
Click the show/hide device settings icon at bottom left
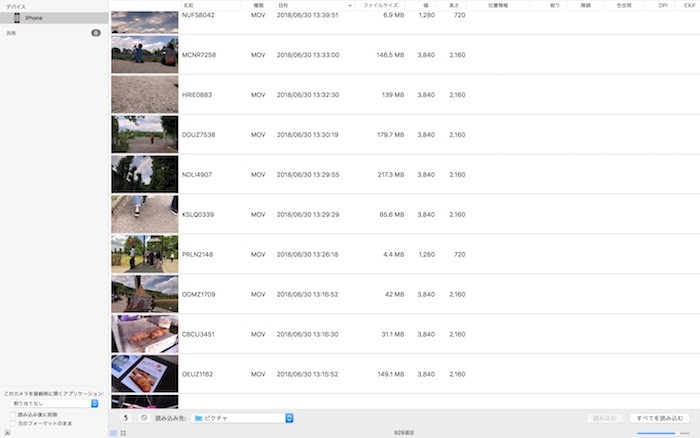(7, 432)
